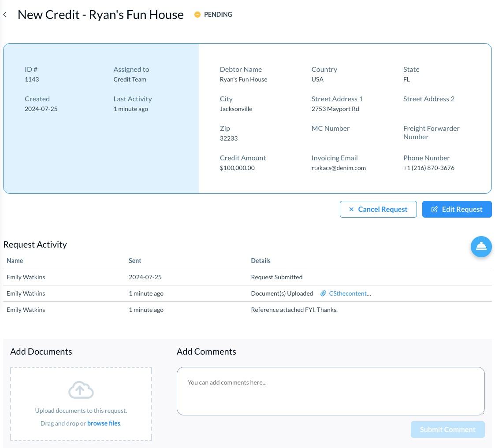
Task: Select the Request Submitted activity row
Action: click(247, 277)
